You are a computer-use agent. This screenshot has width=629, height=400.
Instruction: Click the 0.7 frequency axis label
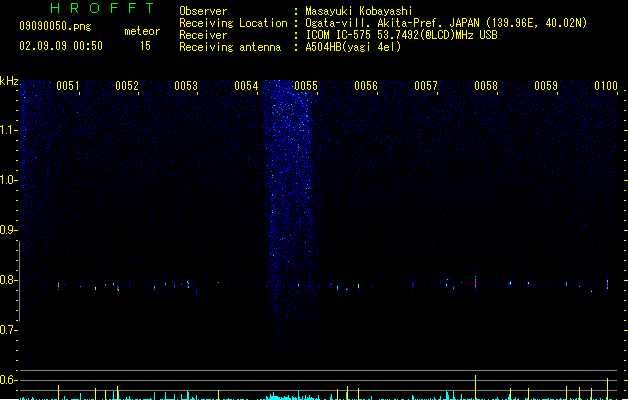pyautogui.click(x=8, y=330)
